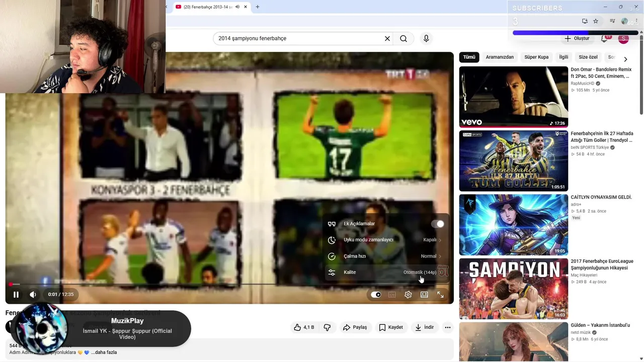The width and height of the screenshot is (644, 362).
Task: Click the Paylaş share button
Action: coord(355,327)
